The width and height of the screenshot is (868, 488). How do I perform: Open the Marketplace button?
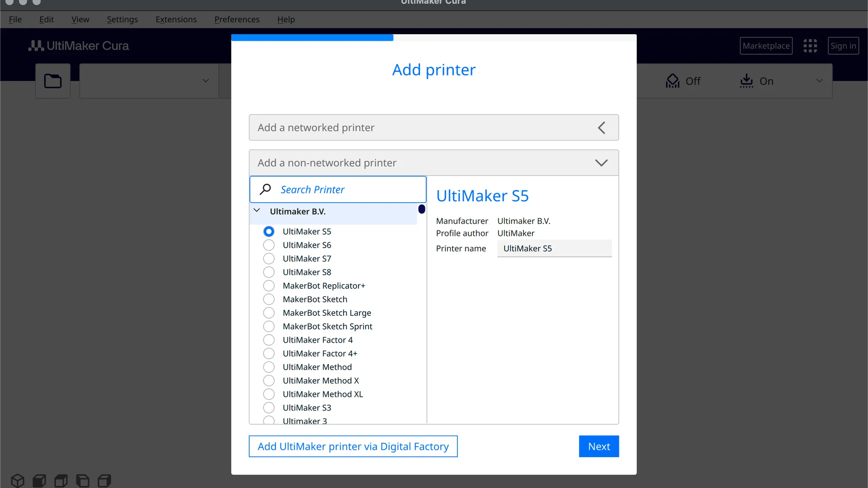coord(766,46)
